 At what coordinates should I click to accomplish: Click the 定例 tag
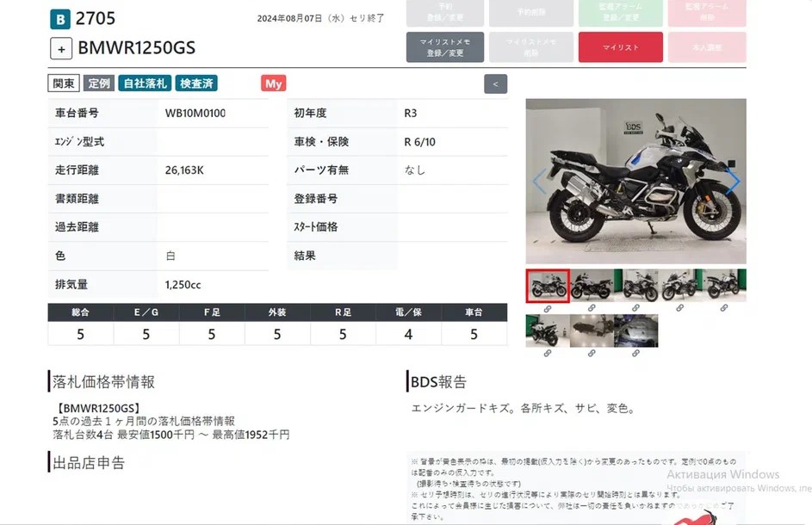click(x=98, y=83)
